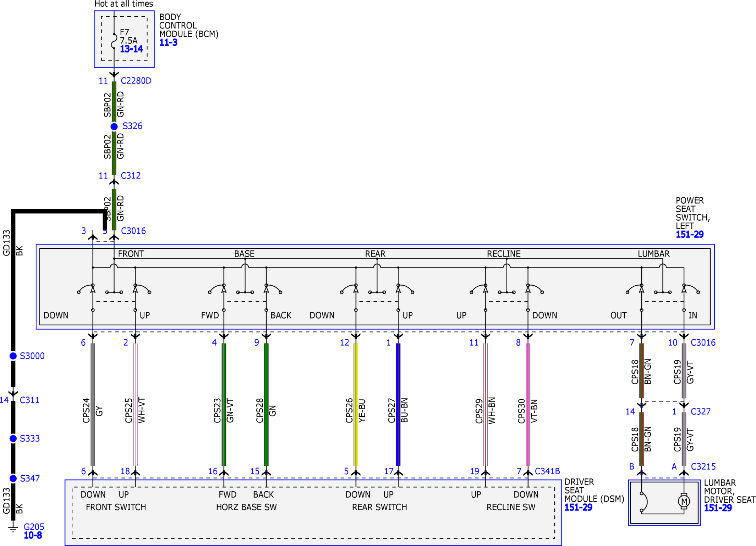Click the S333 splice dot
756x546 pixels.
coord(13,438)
